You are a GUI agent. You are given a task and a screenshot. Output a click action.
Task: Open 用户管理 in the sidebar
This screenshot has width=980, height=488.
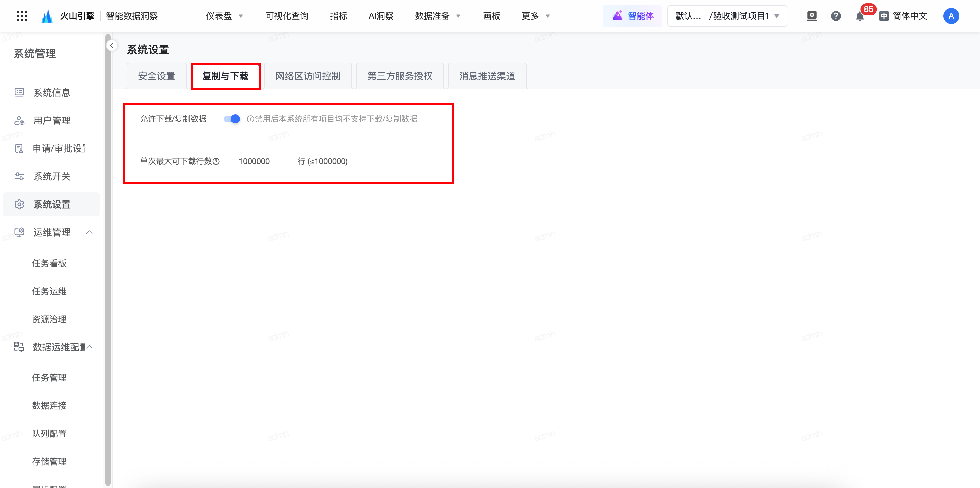[x=52, y=121]
